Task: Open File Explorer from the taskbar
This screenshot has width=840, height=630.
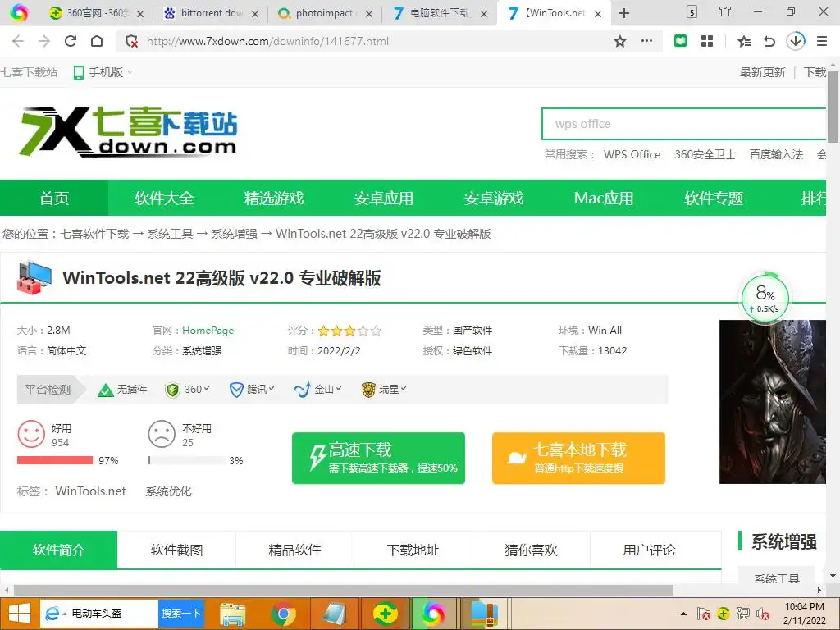Action: (x=233, y=614)
